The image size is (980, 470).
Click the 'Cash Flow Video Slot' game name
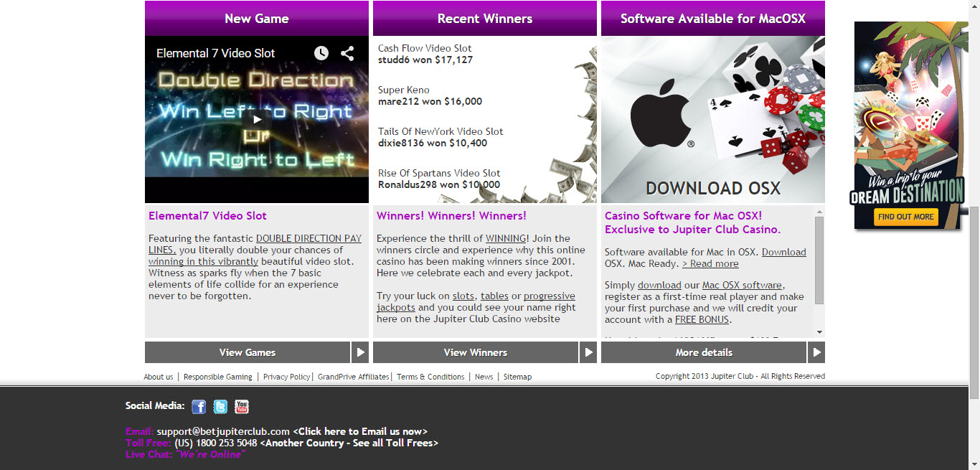pyautogui.click(x=425, y=48)
